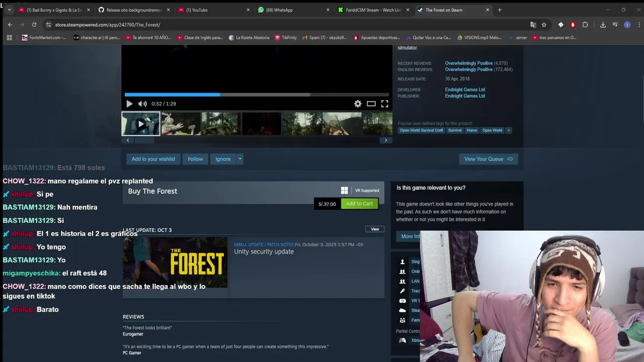
Task: Select the Horror tag
Action: pos(472,130)
